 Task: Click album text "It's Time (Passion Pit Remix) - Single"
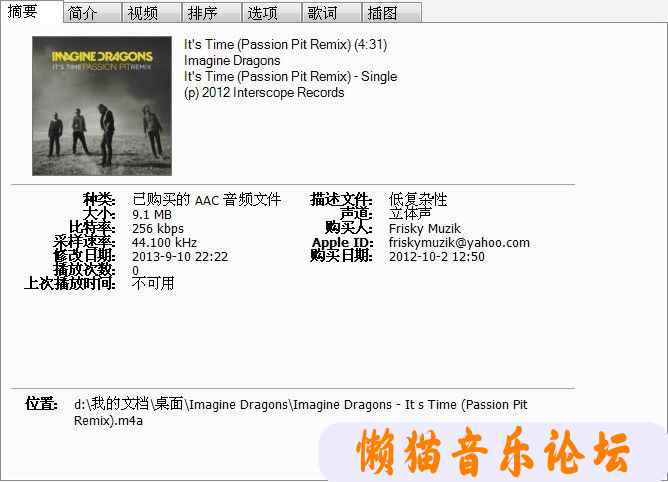[x=291, y=77]
